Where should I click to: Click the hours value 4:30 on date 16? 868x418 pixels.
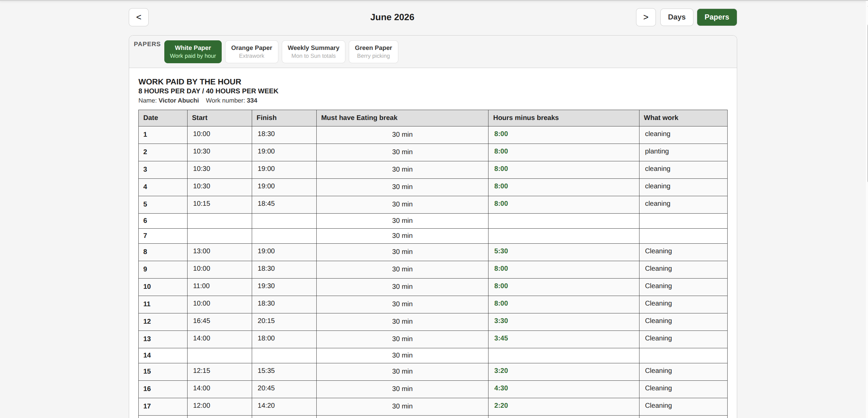point(501,388)
